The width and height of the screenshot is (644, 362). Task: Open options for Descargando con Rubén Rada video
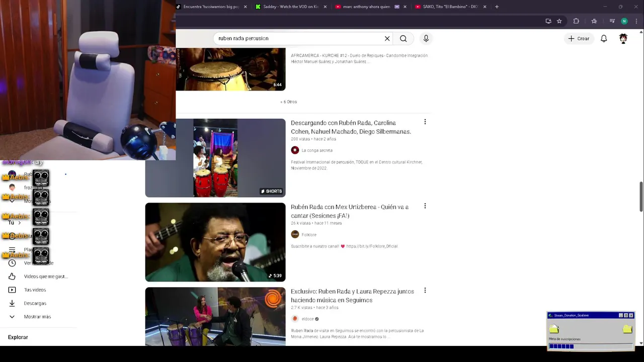[x=425, y=122]
